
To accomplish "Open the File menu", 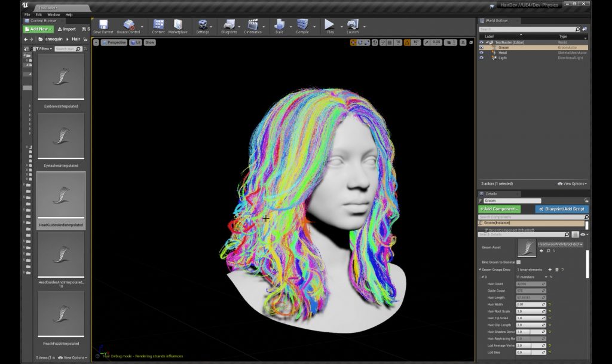I will 27,14.
